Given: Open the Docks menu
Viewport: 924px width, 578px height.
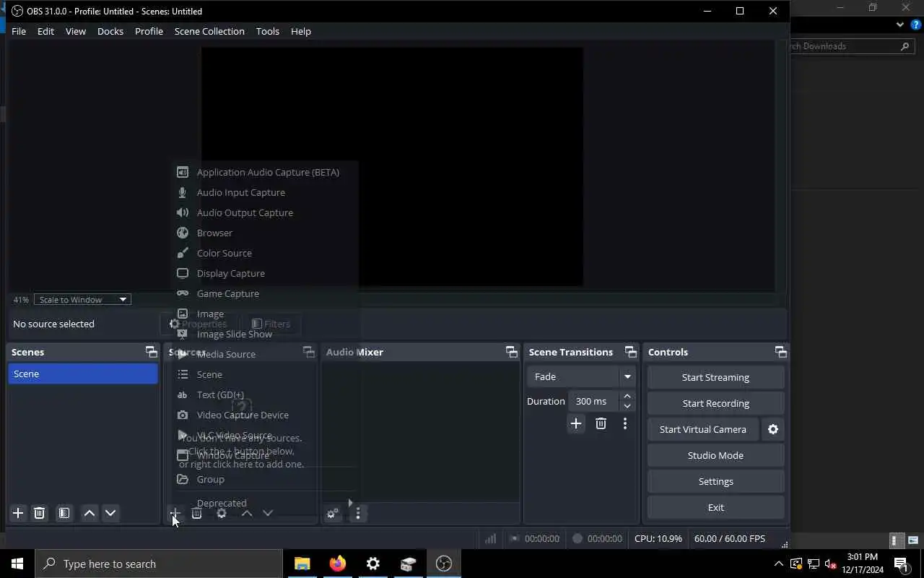Looking at the screenshot, I should [110, 31].
